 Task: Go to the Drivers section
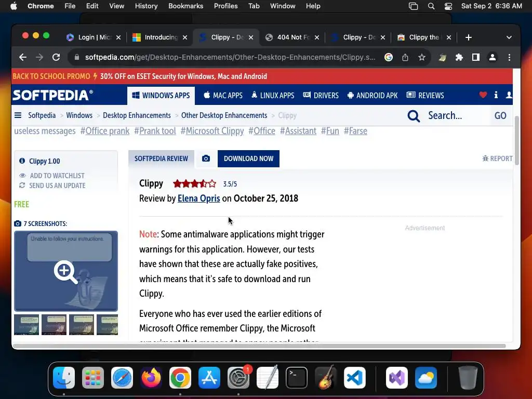click(x=321, y=96)
